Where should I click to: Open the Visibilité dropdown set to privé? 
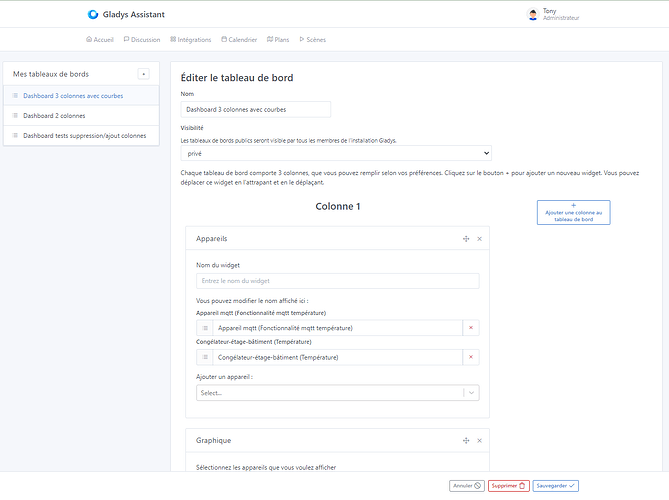pyautogui.click(x=336, y=154)
